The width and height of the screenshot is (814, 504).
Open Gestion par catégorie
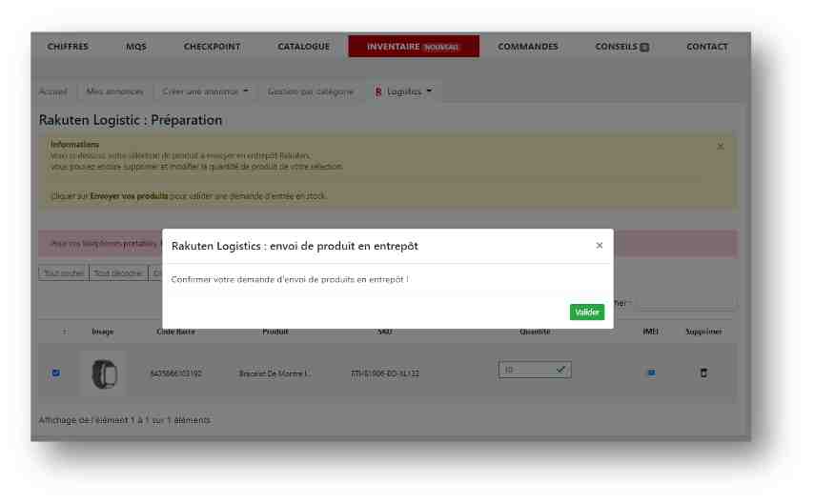tap(311, 91)
